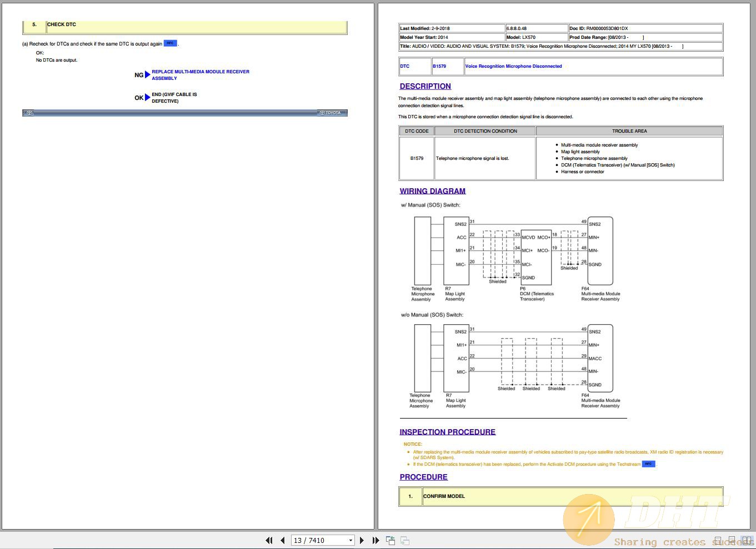Click the PROCEDURE heading

424,477
